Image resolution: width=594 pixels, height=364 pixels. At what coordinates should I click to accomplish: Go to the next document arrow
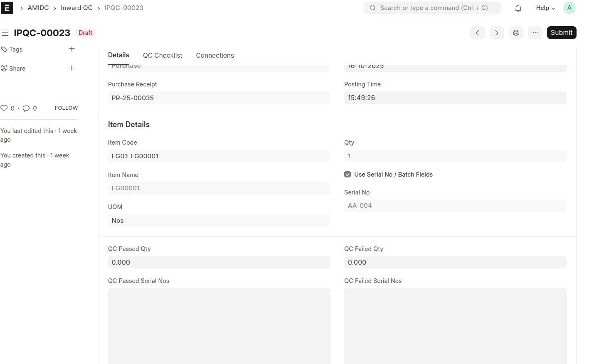coord(496,33)
